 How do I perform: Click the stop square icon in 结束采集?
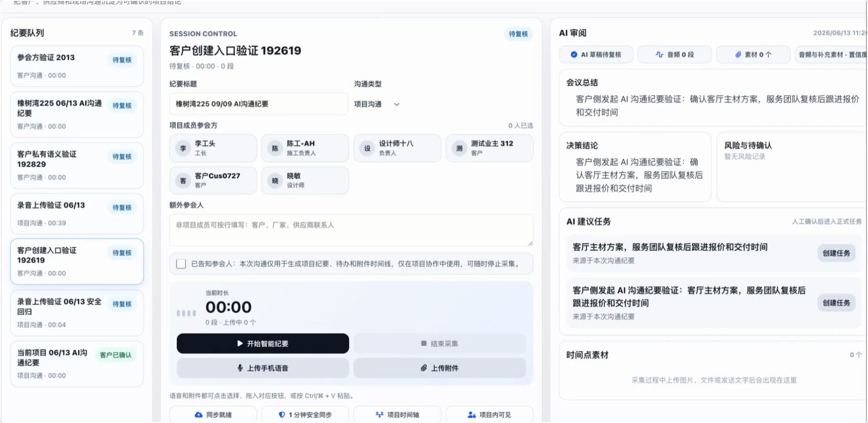tap(424, 343)
